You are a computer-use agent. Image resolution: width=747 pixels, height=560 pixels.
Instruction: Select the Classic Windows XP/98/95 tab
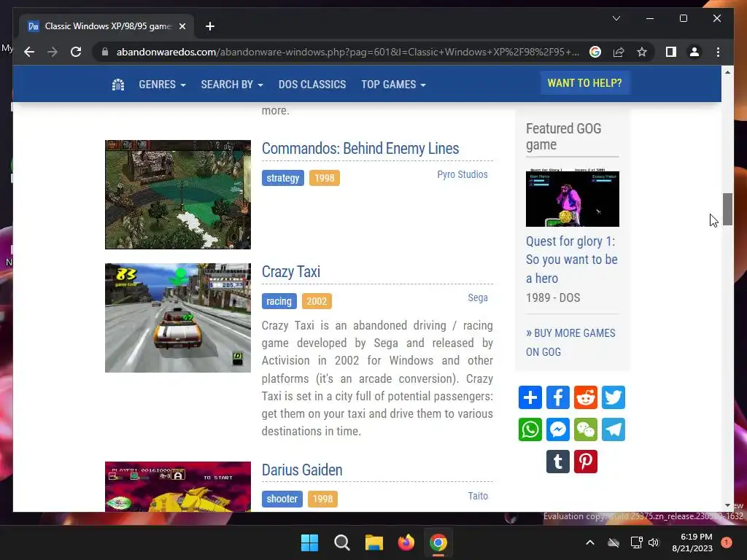click(107, 26)
